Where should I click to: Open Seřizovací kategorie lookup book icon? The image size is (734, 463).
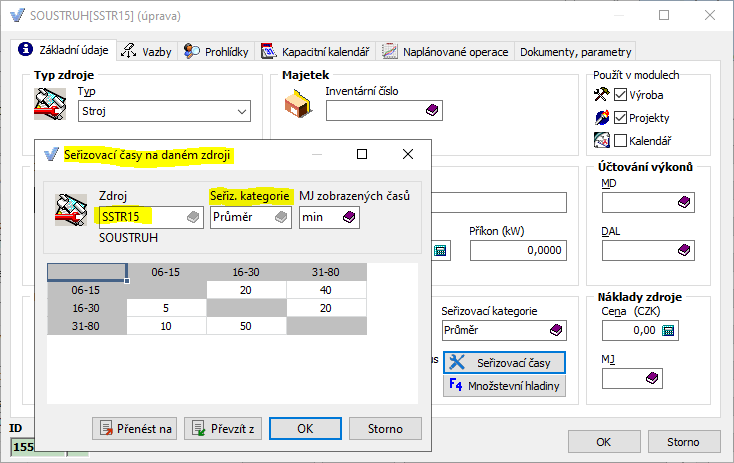click(x=557, y=329)
